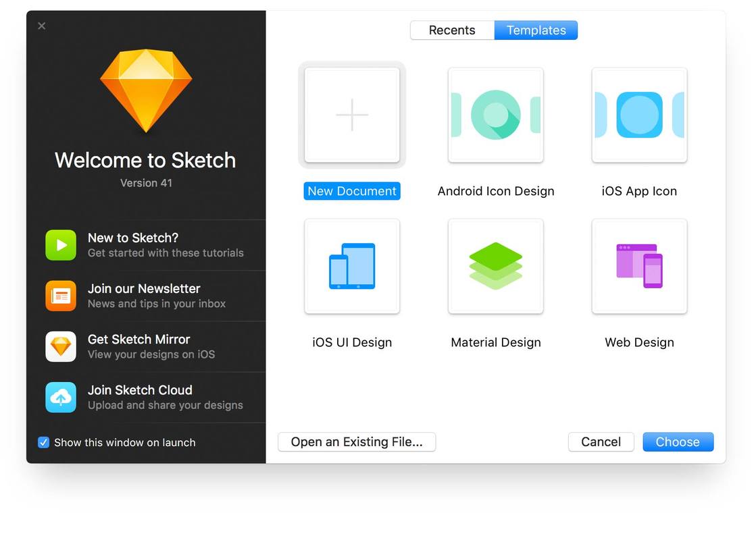The width and height of the screenshot is (756, 540).
Task: Click the Android Icon Design label
Action: (496, 191)
